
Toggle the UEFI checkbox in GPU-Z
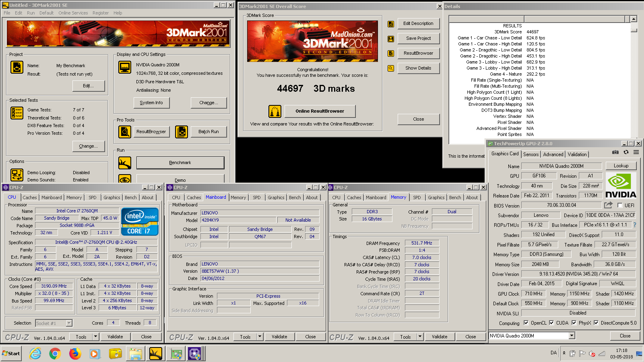point(620,205)
